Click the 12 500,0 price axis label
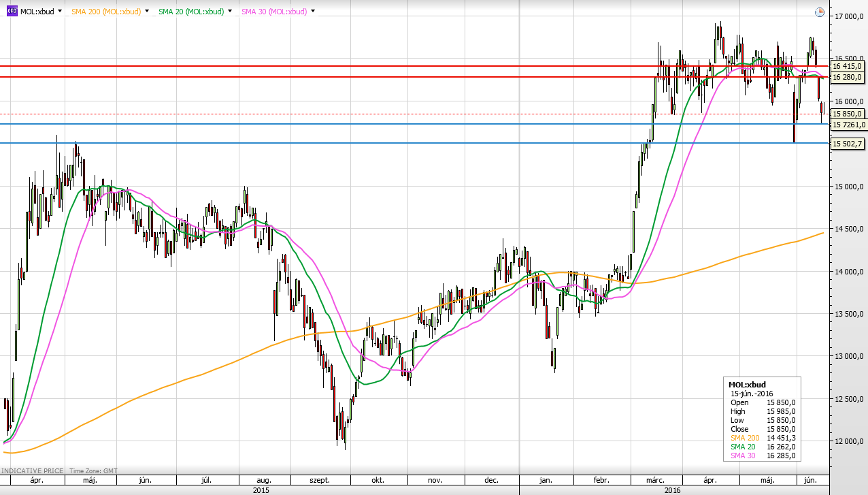The width and height of the screenshot is (868, 495). (848, 399)
